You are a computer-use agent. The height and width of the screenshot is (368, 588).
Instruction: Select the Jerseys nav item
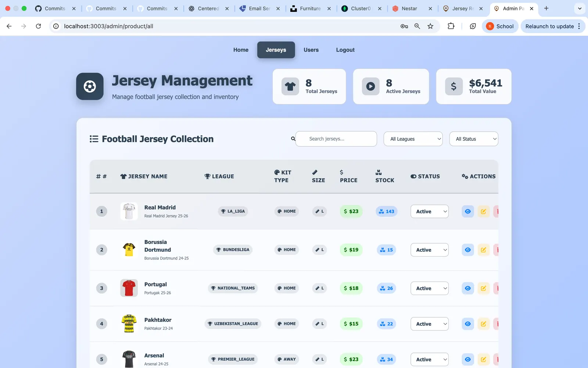(276, 50)
